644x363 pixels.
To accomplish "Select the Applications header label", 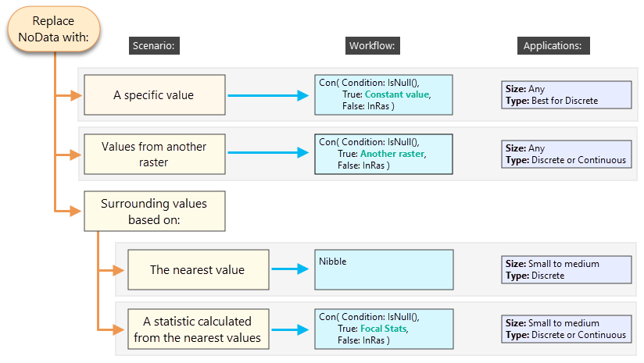I will pos(553,45).
